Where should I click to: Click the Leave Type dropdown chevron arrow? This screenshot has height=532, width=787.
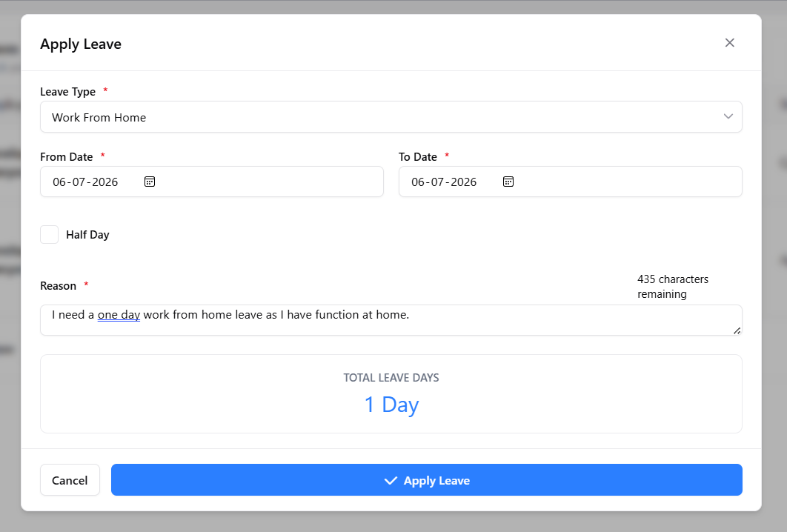(728, 116)
